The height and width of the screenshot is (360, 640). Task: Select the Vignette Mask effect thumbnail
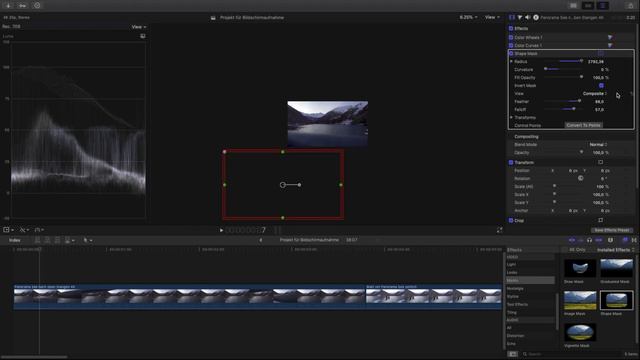pyautogui.click(x=580, y=332)
